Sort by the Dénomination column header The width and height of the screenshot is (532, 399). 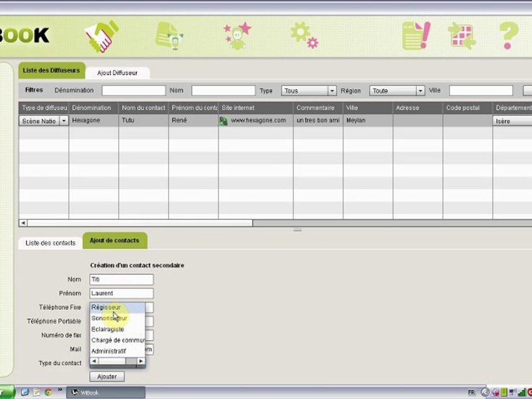[94, 108]
